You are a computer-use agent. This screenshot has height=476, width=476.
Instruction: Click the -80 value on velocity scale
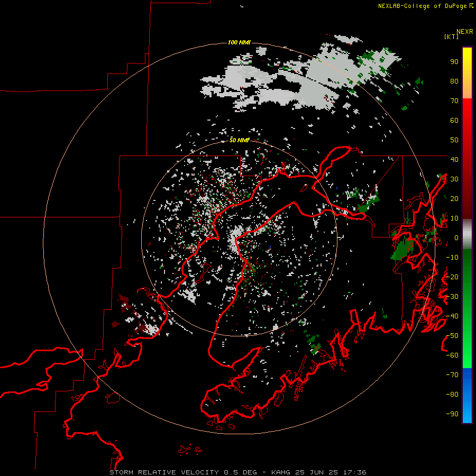[452, 395]
